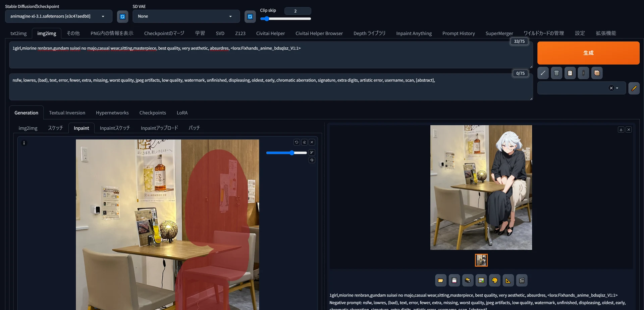Erase the inpaint mask with the eraser icon
The image size is (644, 310).
pyautogui.click(x=304, y=142)
